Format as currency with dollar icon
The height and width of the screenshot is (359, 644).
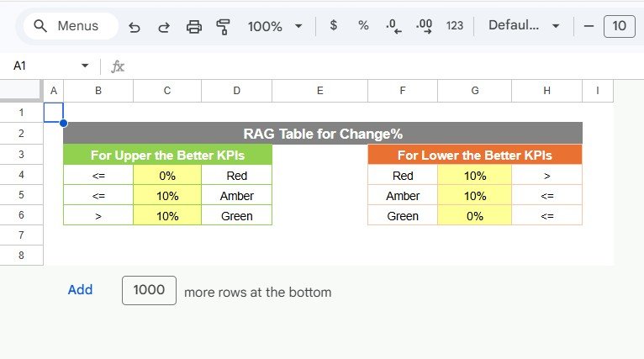click(334, 26)
